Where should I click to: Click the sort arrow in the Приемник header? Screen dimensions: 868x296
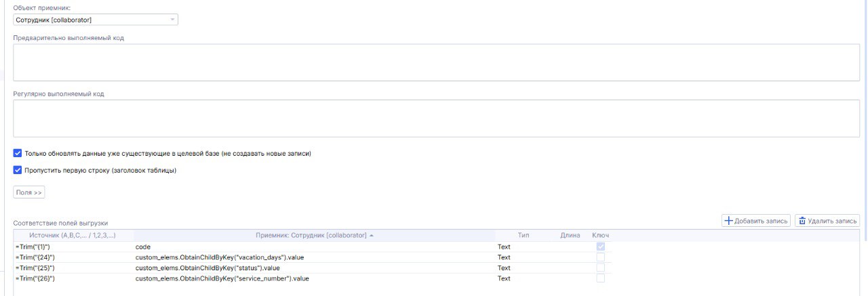pyautogui.click(x=372, y=236)
